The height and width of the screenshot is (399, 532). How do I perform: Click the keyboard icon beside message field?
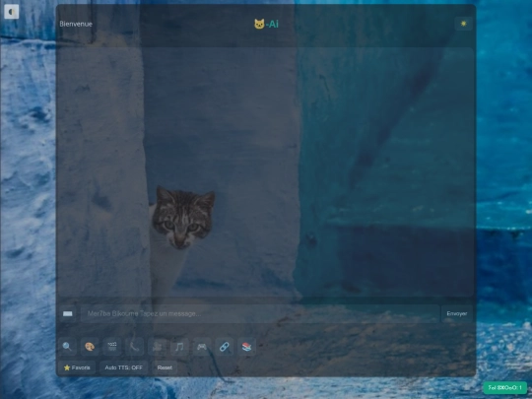coord(68,314)
